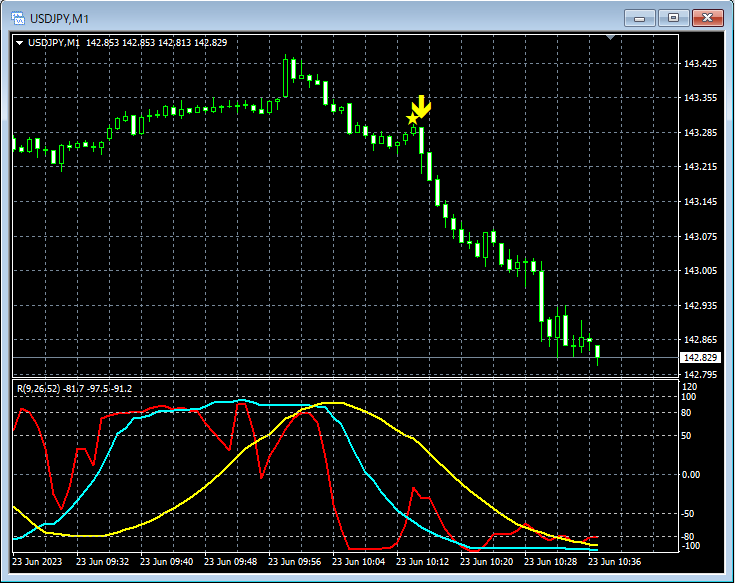Click the USDJPY,M1 OHLC header text

pyautogui.click(x=128, y=43)
